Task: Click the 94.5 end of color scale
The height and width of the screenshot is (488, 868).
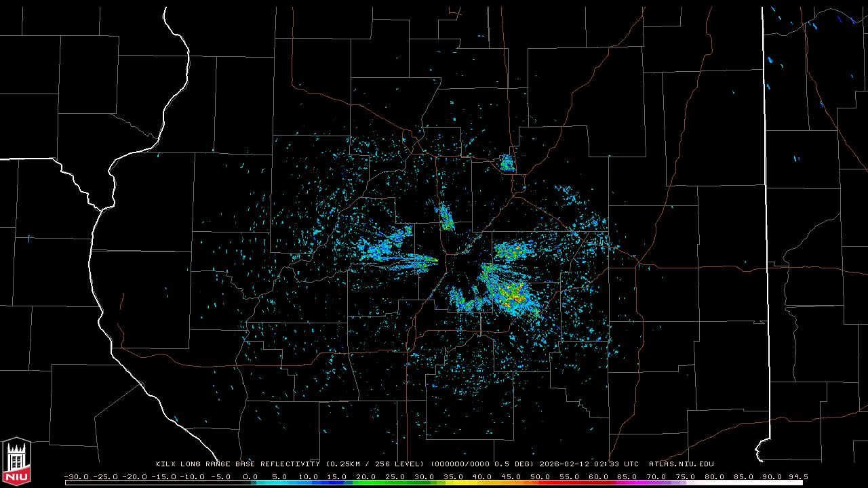Action: [x=798, y=476]
